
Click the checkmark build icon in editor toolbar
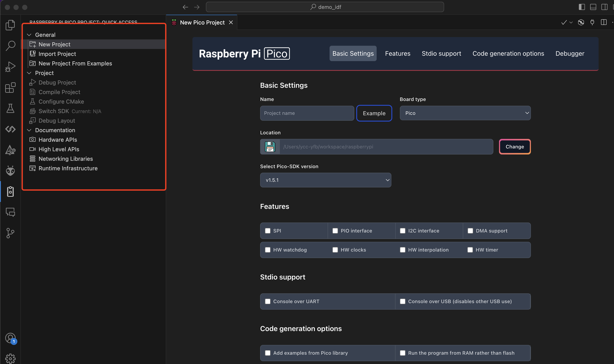point(564,22)
